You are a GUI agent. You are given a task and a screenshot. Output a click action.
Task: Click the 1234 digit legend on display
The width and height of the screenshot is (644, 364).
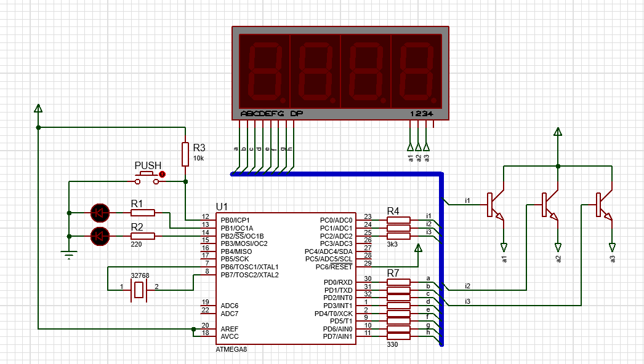(422, 114)
